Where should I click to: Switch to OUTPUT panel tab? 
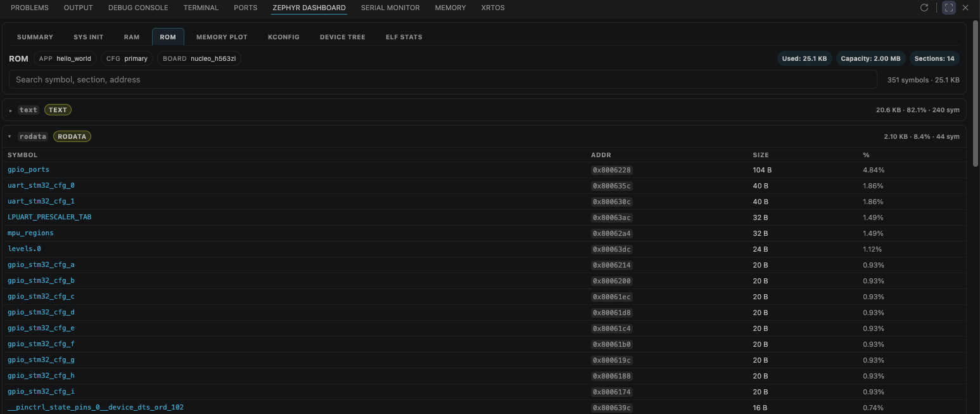(79, 8)
